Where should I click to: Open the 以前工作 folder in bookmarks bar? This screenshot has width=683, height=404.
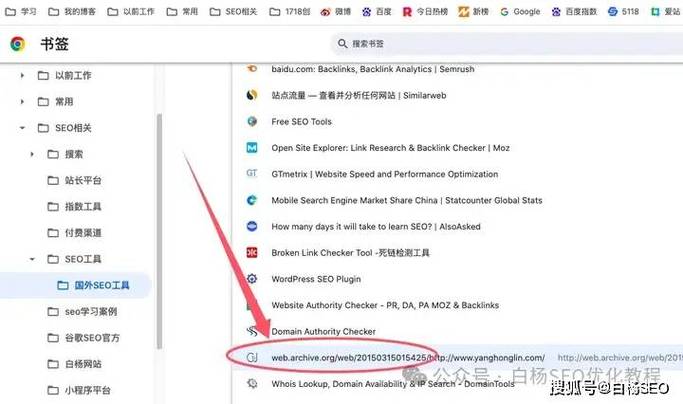131,12
